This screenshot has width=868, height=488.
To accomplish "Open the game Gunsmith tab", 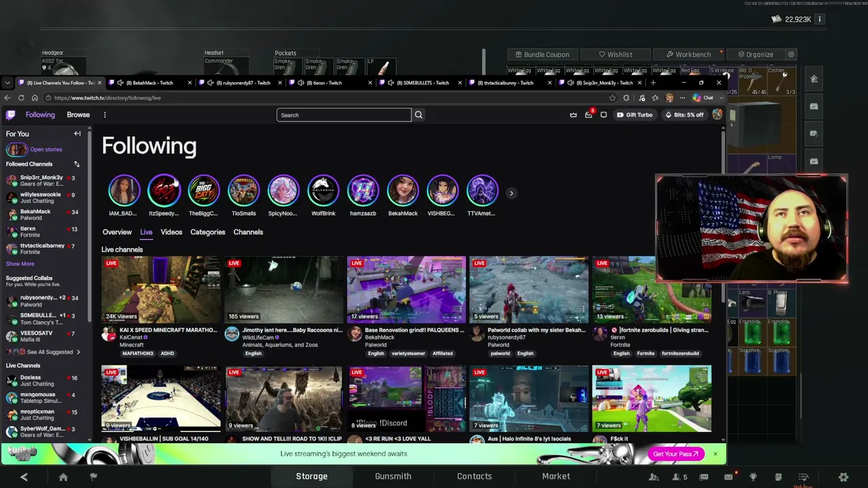I will pyautogui.click(x=393, y=476).
